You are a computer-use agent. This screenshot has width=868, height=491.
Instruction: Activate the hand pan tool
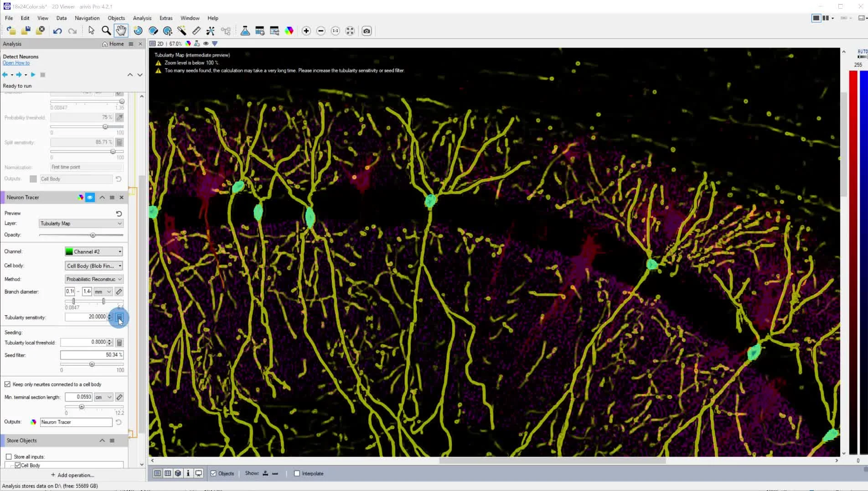pos(121,31)
